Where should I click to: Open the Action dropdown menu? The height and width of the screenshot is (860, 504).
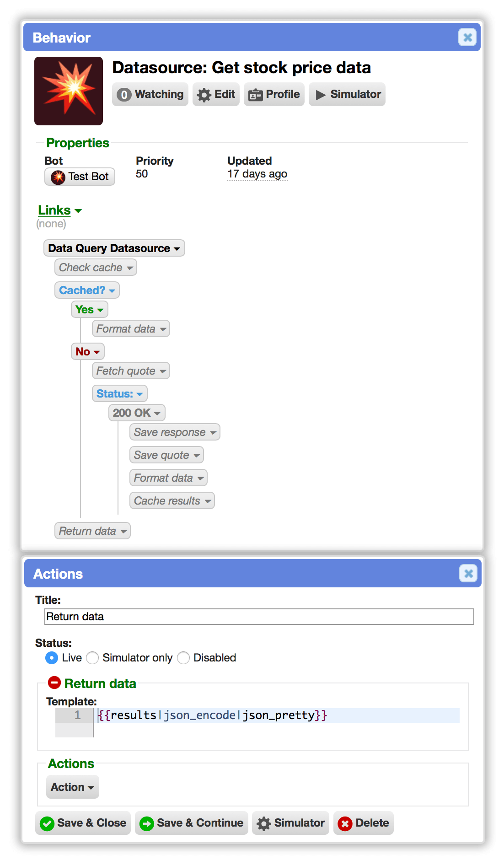pos(72,787)
